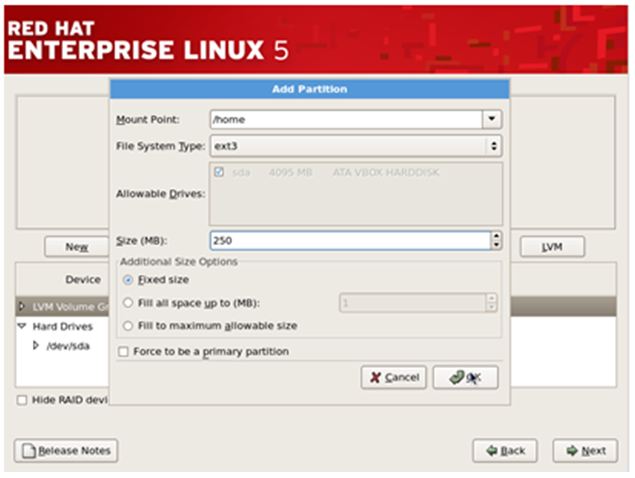Click the New button in the partition window
The width and height of the screenshot is (635, 478).
pos(77,247)
